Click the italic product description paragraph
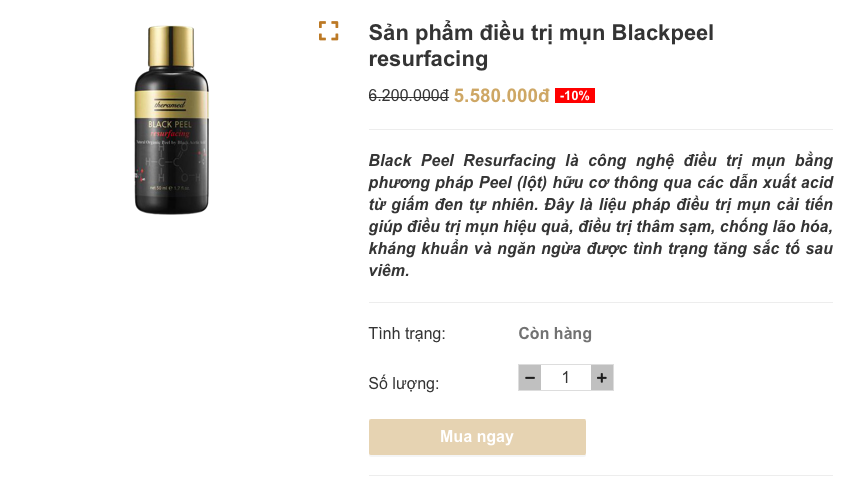 [x=600, y=216]
